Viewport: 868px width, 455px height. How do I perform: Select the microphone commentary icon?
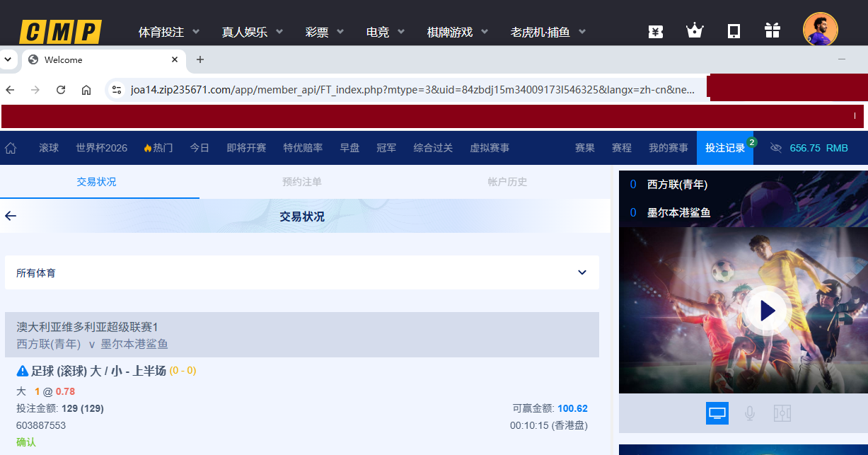[x=750, y=413]
